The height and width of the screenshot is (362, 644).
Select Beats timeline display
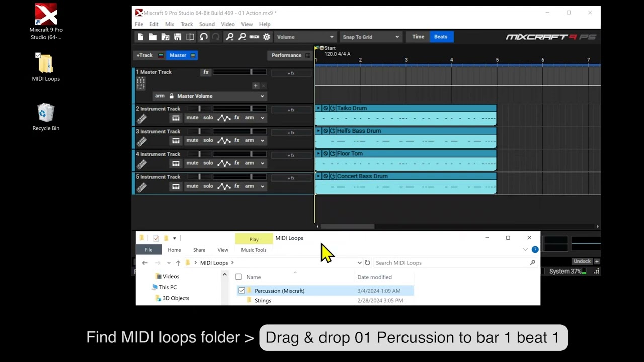tap(441, 37)
